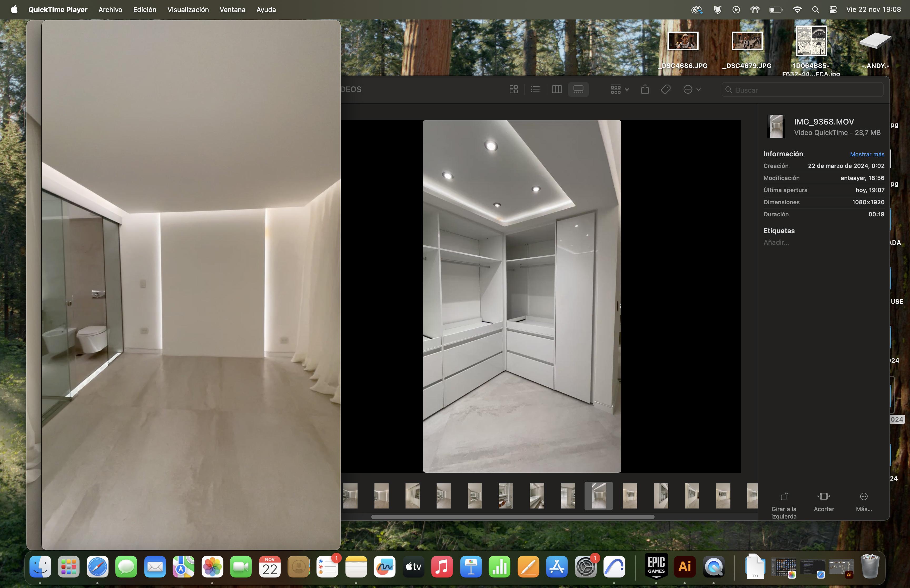
Task: Click the tag icon to edit tags
Action: pos(666,89)
